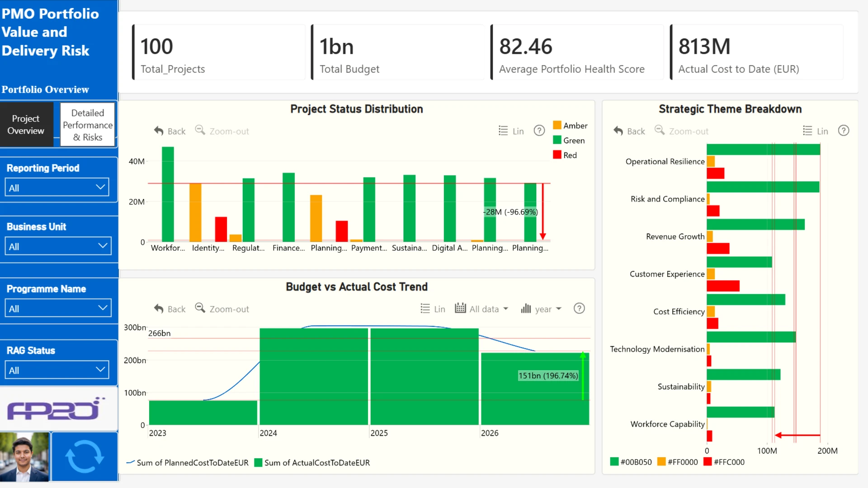Switch to Project Overview tab
The height and width of the screenshot is (488, 868).
26,125
